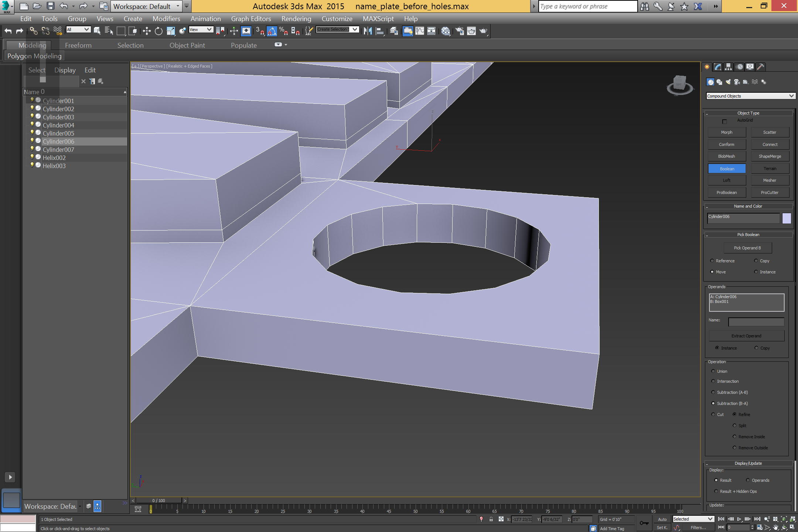The image size is (798, 532).
Task: Choose the Union operation
Action: (713, 371)
